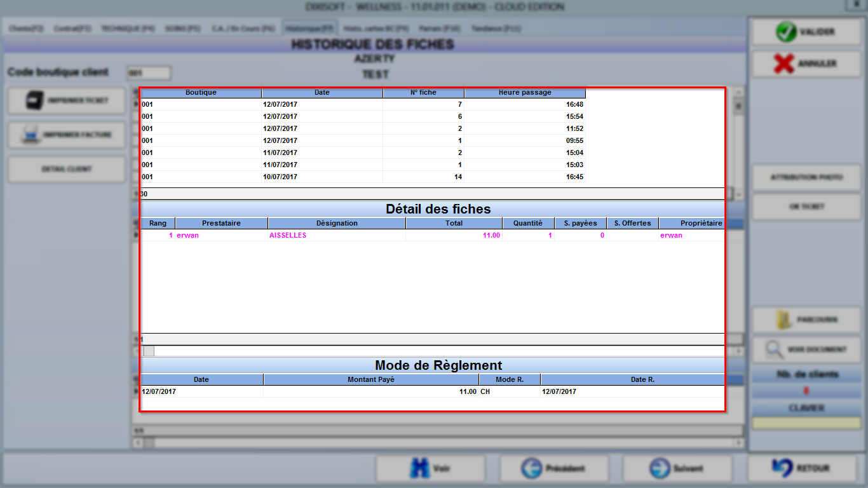Select the fiche row with time 11:52
The image size is (868, 488).
(x=363, y=128)
